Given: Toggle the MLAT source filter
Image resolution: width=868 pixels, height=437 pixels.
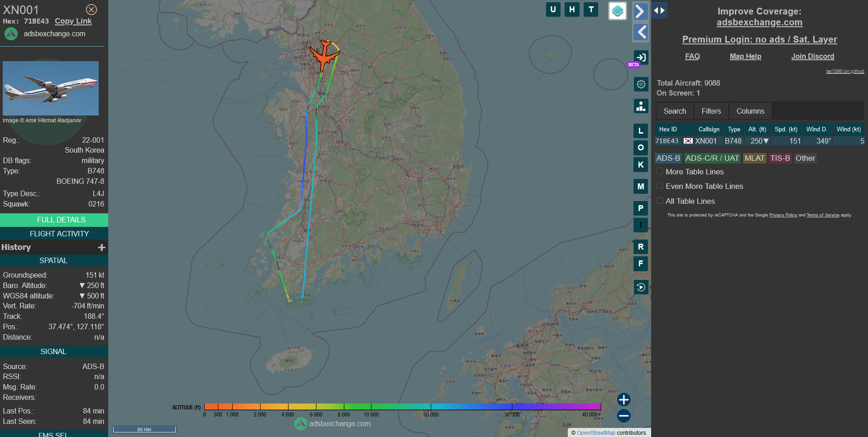Looking at the screenshot, I should tap(754, 158).
